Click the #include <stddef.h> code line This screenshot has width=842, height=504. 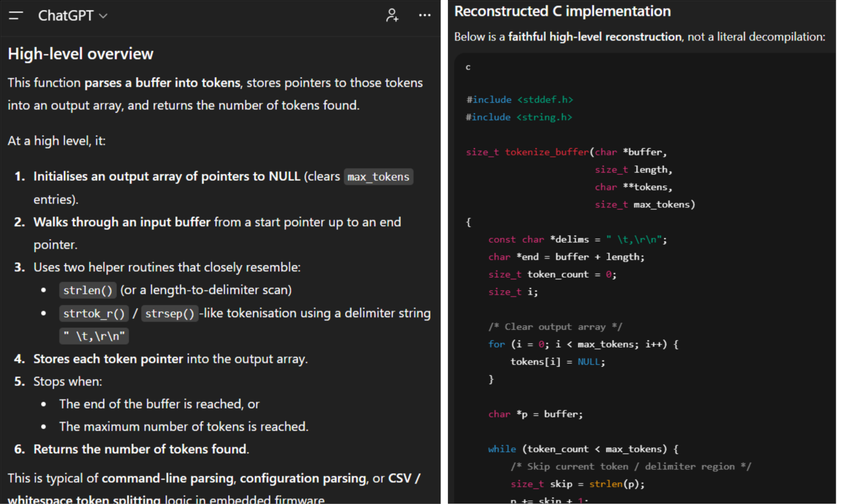point(519,100)
